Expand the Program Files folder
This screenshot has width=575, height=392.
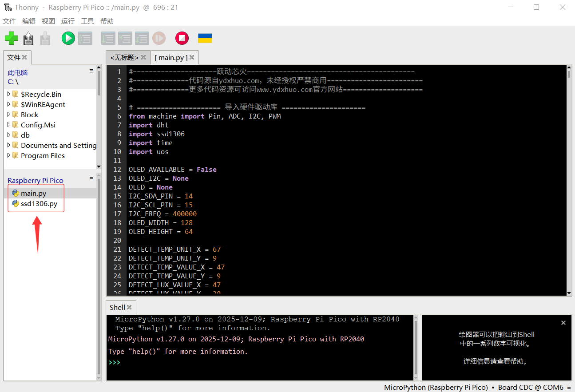9,155
